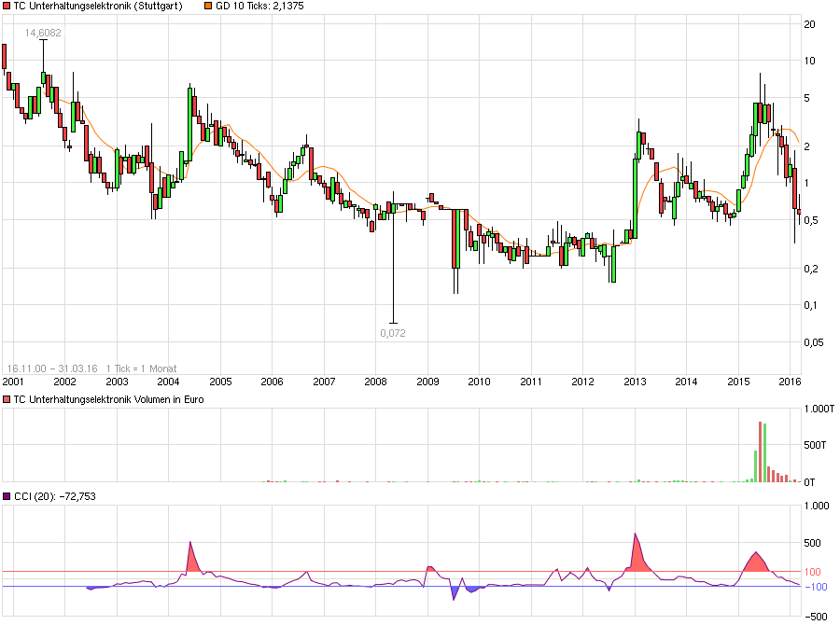Click the red TC Unterhaltungselektronik legend swatch

7,6
